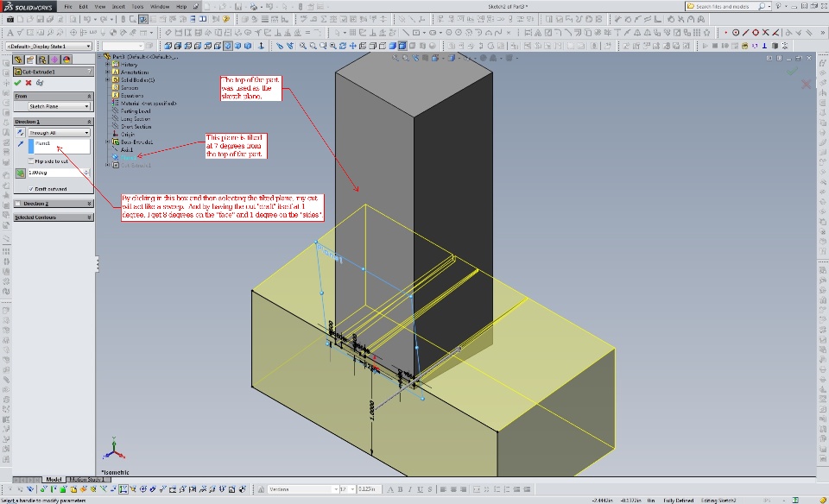The width and height of the screenshot is (829, 504).
Task: Open the DisplayManager appearance tab
Action: 66,60
